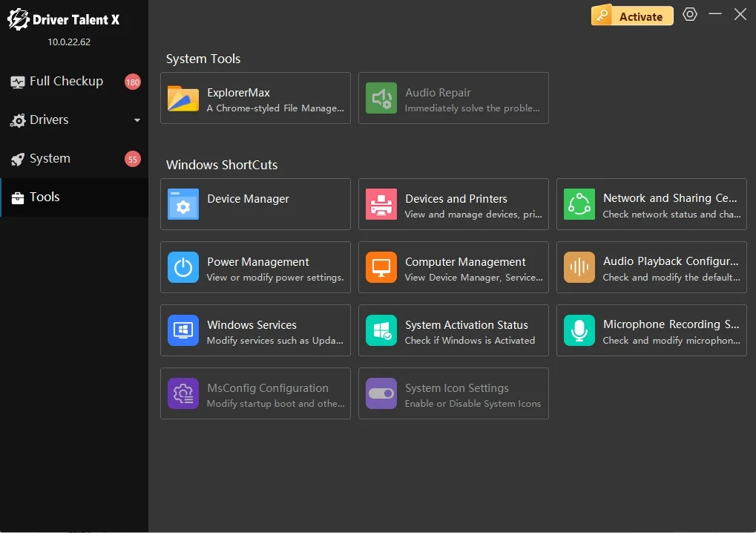The height and width of the screenshot is (533, 756).
Task: Open the Windows Services title
Action: point(252,325)
